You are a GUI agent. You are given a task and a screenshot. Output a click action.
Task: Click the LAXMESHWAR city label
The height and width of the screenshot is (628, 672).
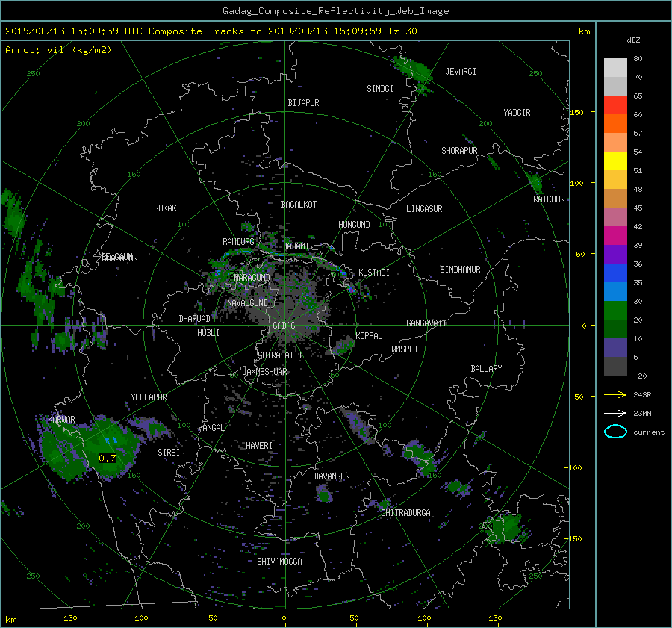click(x=264, y=372)
